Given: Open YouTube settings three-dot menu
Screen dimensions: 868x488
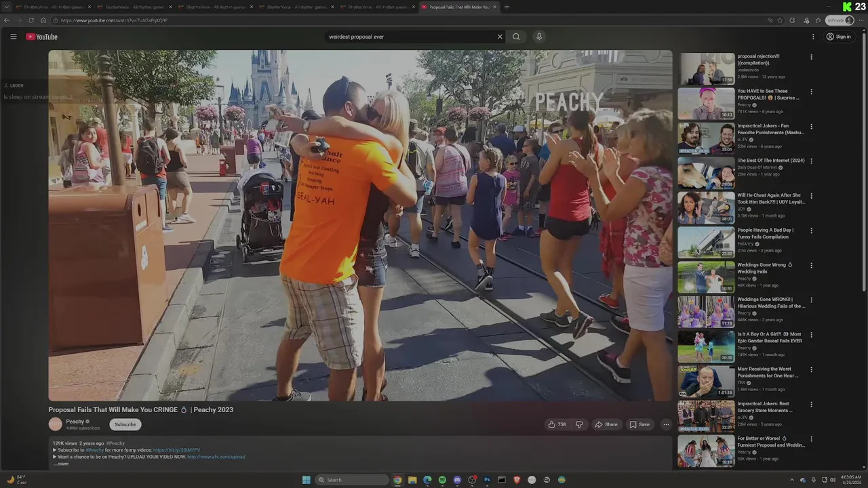Looking at the screenshot, I should click(813, 37).
